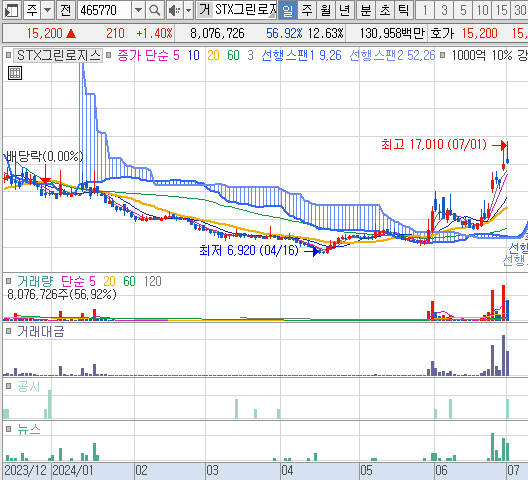
Task: Click the 거래대금 panel label
Action: (40, 332)
